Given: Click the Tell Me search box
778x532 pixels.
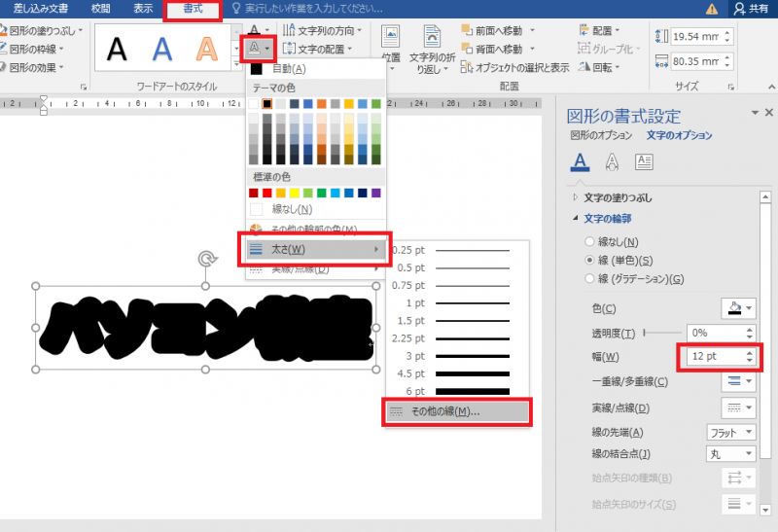Looking at the screenshot, I should click(x=307, y=9).
